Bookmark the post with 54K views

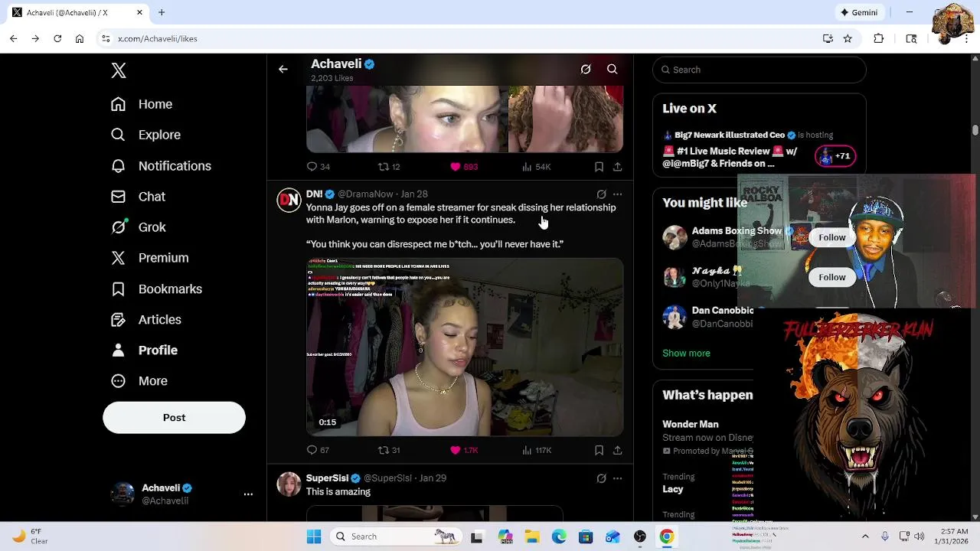point(599,167)
